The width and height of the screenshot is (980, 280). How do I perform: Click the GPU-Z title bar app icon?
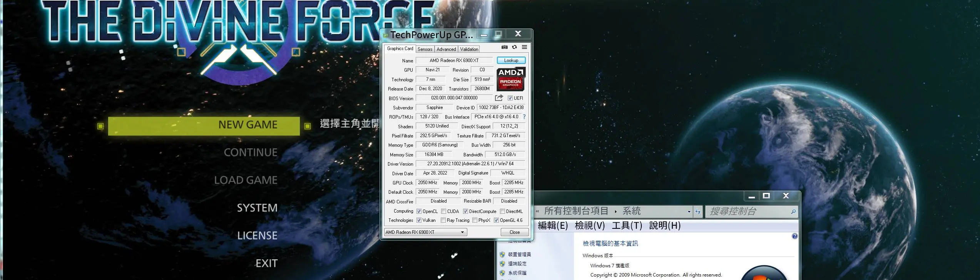pyautogui.click(x=386, y=35)
